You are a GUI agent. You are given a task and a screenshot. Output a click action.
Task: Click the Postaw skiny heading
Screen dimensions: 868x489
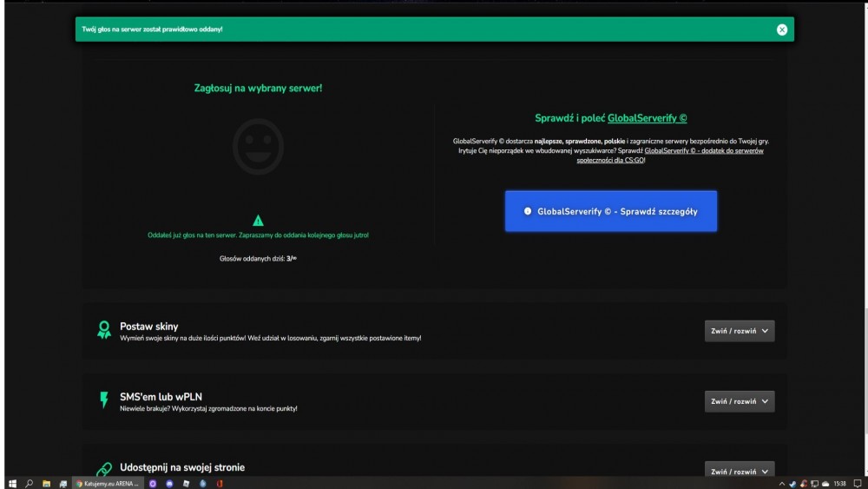pyautogui.click(x=149, y=327)
